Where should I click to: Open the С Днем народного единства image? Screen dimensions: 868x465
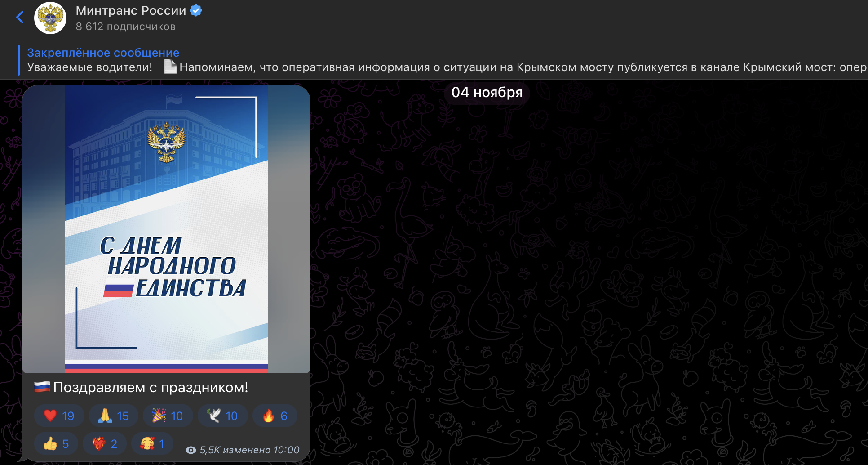pyautogui.click(x=166, y=229)
